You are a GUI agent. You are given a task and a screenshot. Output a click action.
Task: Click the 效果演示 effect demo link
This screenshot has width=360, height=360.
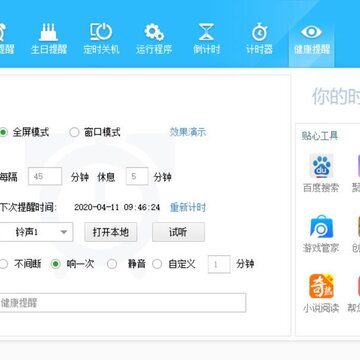pyautogui.click(x=188, y=132)
